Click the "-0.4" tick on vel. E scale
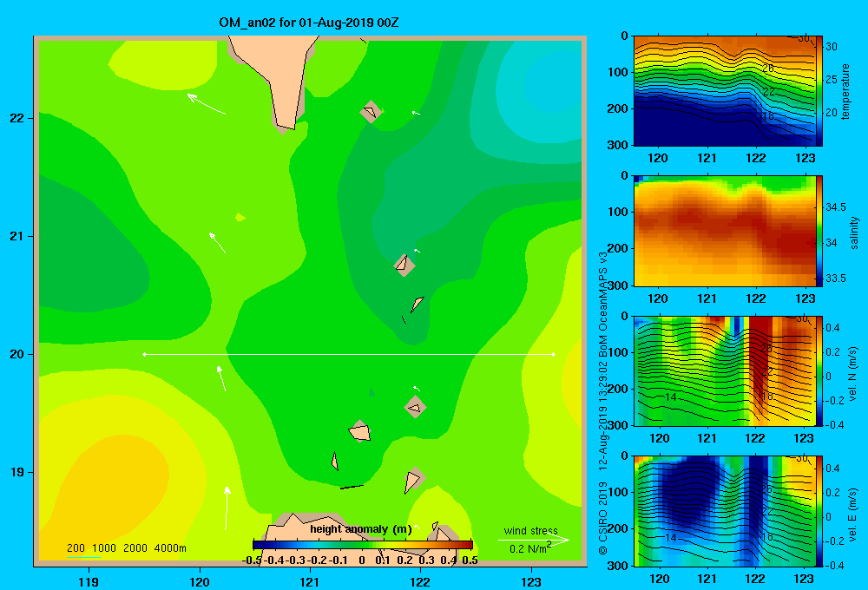The width and height of the screenshot is (868, 590). tap(835, 565)
